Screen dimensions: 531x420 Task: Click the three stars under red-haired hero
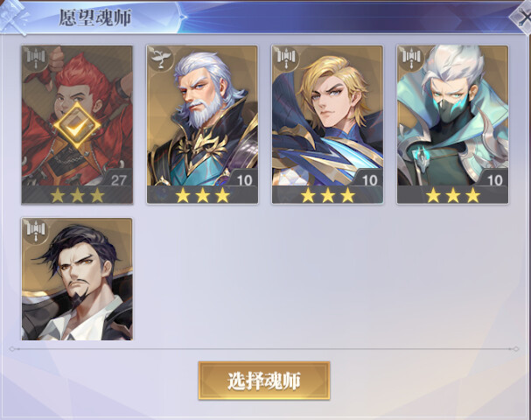[77, 195]
